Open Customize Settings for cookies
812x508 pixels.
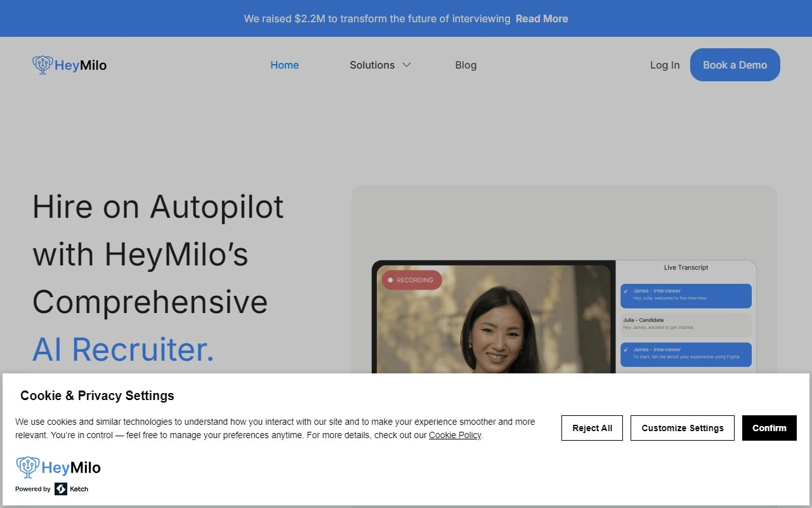coord(683,428)
